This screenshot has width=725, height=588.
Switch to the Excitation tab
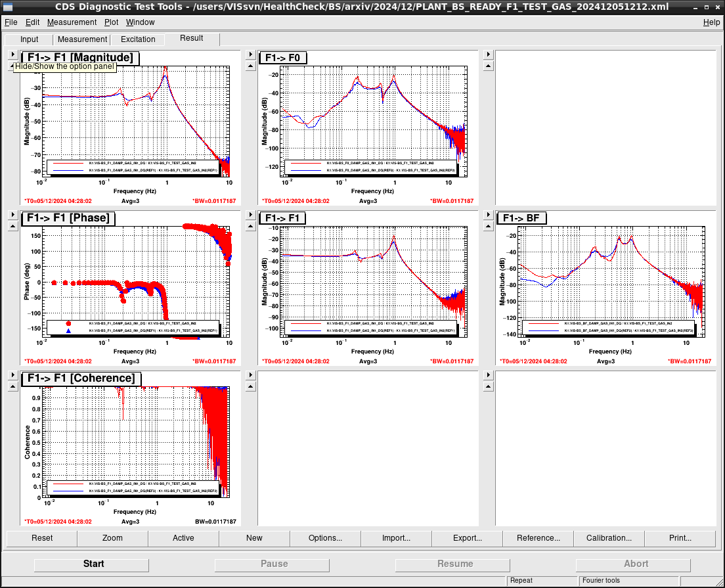pos(138,39)
